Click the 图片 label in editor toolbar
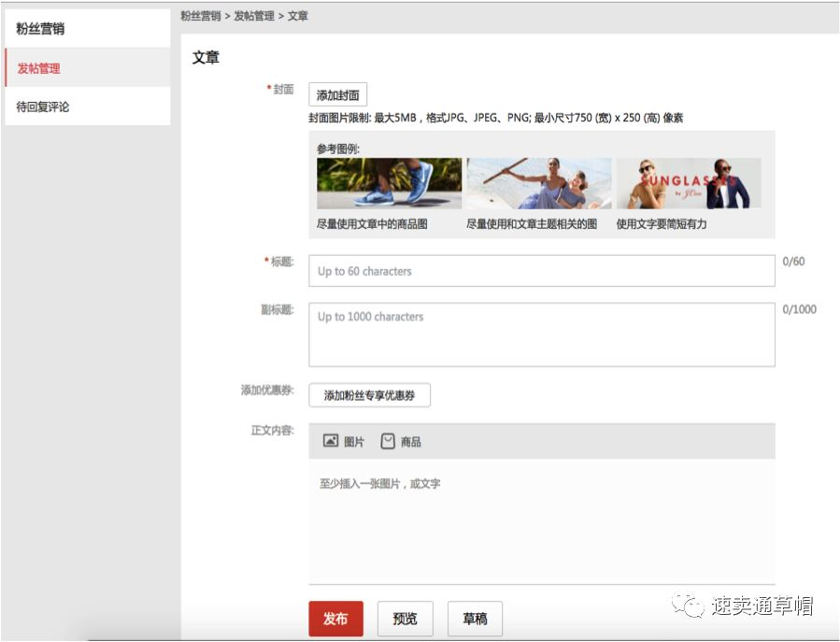This screenshot has height=642, width=840. tap(354, 442)
